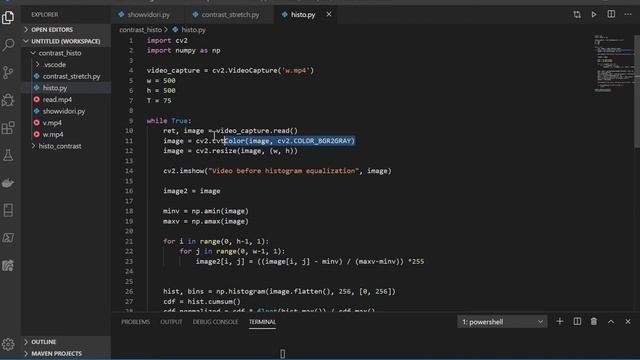Split the editor to the right
640x360 pixels.
(x=611, y=14)
